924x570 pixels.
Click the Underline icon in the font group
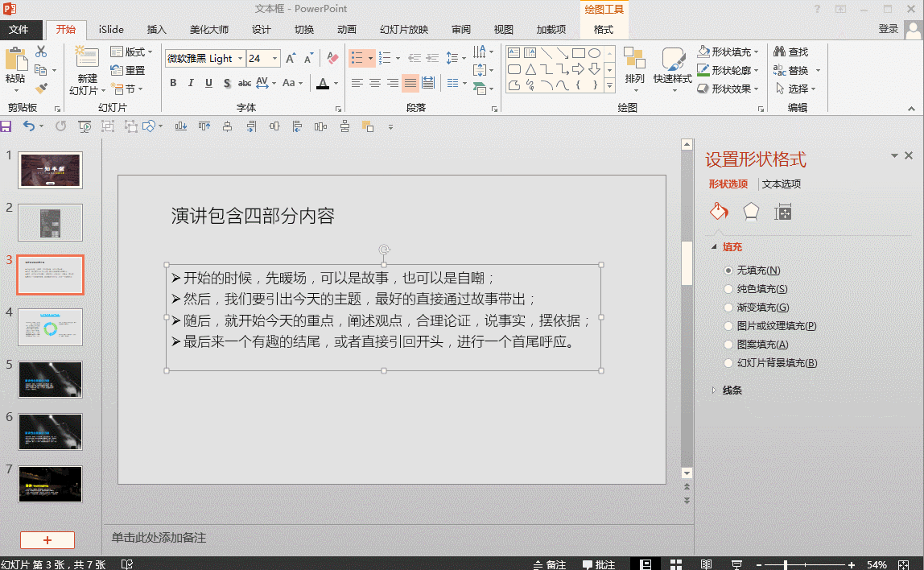pyautogui.click(x=208, y=83)
